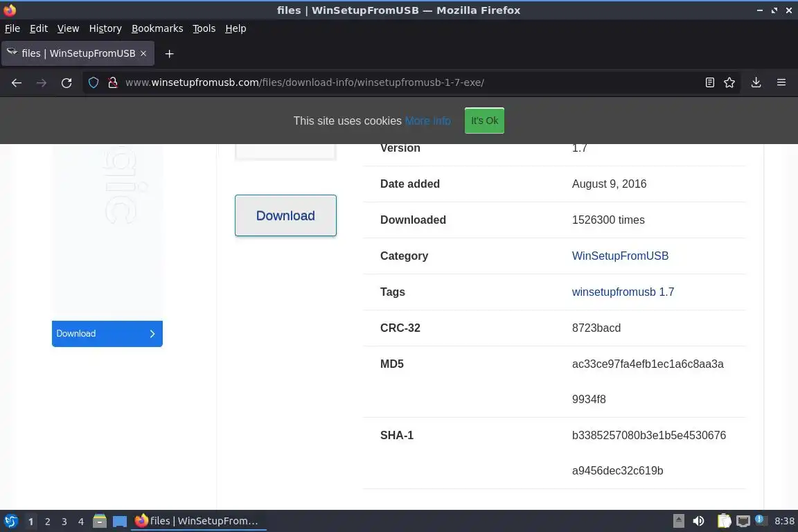Open the WinSetupFromUSB category link
Viewport: 798px width, 532px height.
click(621, 256)
